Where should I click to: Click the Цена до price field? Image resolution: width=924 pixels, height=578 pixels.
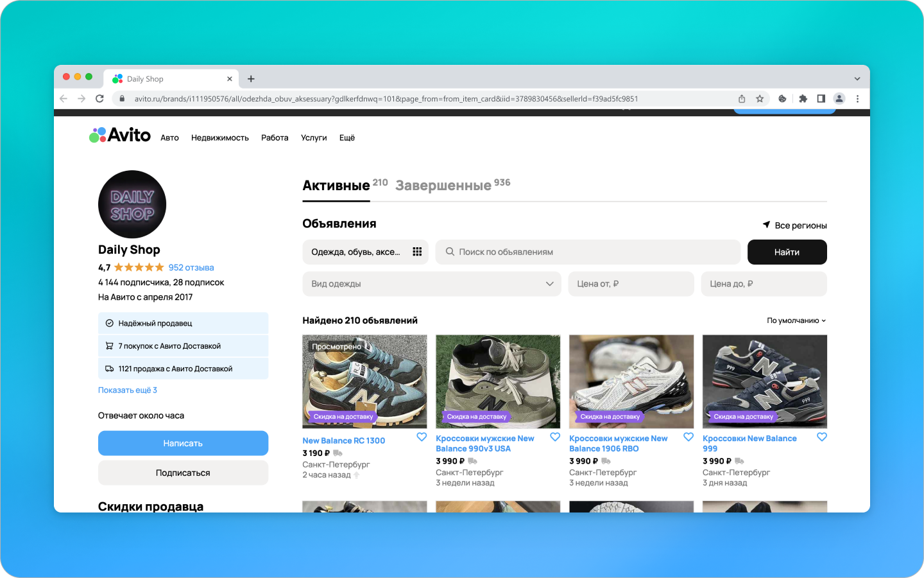click(x=764, y=284)
